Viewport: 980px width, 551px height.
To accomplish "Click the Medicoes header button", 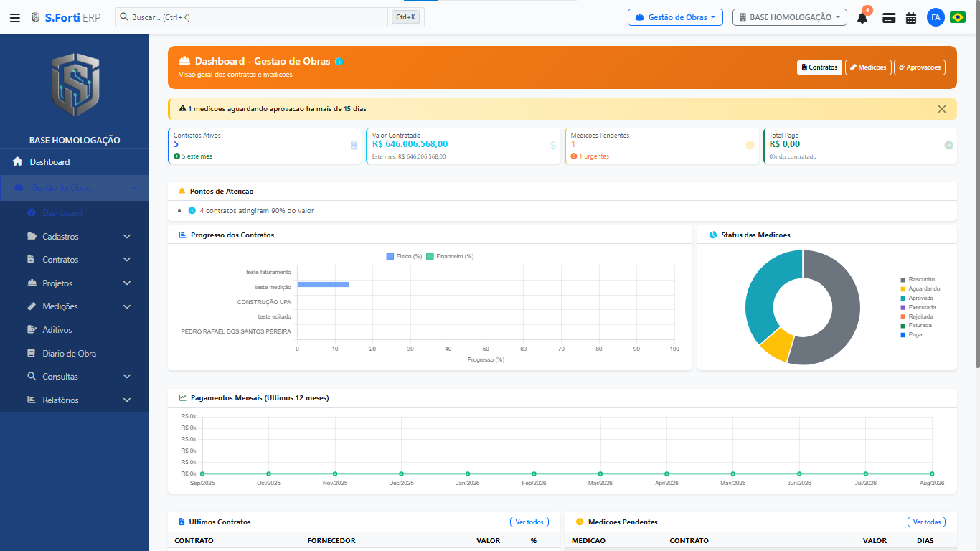I will (x=868, y=67).
